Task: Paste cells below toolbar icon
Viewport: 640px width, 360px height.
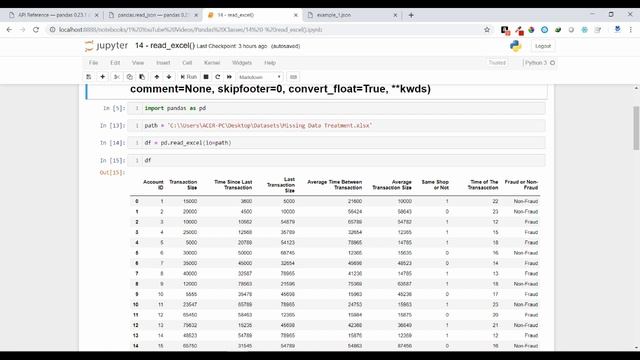Action: tap(142, 77)
